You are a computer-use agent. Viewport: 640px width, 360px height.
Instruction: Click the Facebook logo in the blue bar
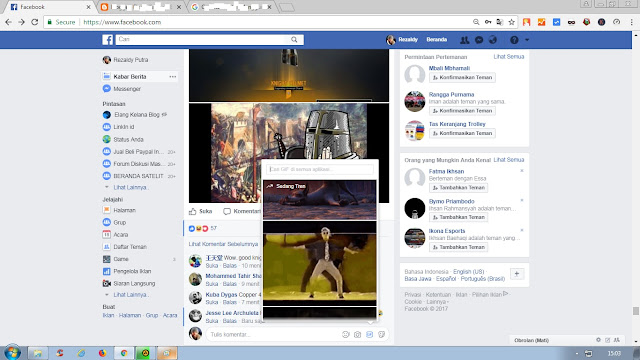pos(107,40)
